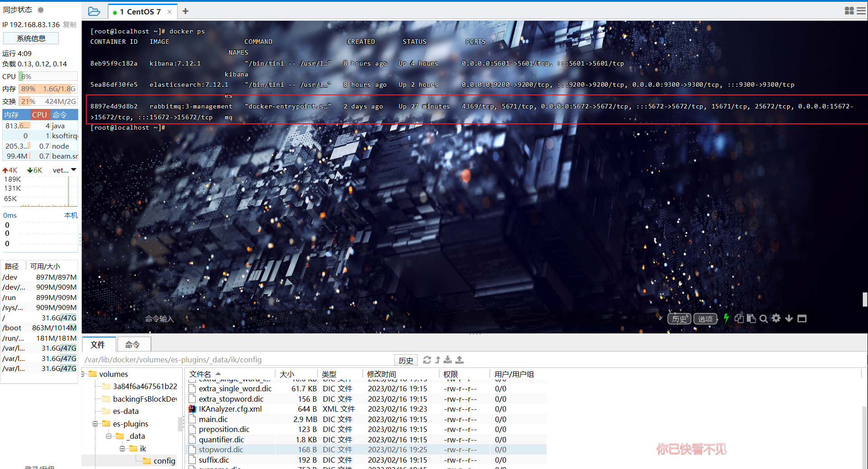Click the file path input field
The width and height of the screenshot is (868, 469).
coord(238,360)
